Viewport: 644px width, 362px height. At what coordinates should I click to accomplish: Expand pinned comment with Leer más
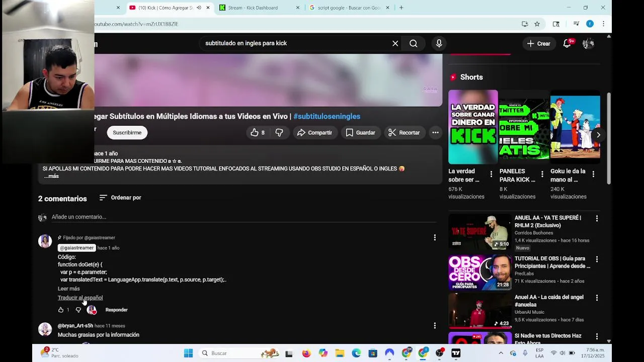[68, 289]
